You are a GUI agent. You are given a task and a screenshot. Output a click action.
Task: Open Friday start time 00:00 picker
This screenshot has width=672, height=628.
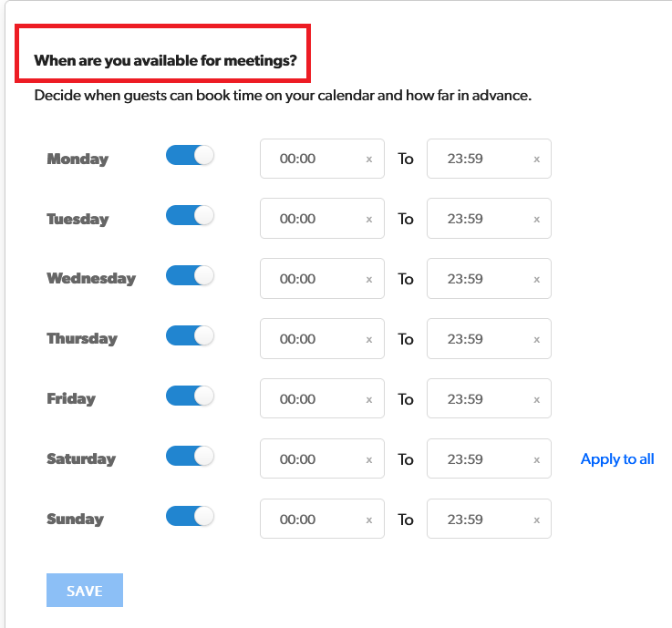[x=310, y=399]
